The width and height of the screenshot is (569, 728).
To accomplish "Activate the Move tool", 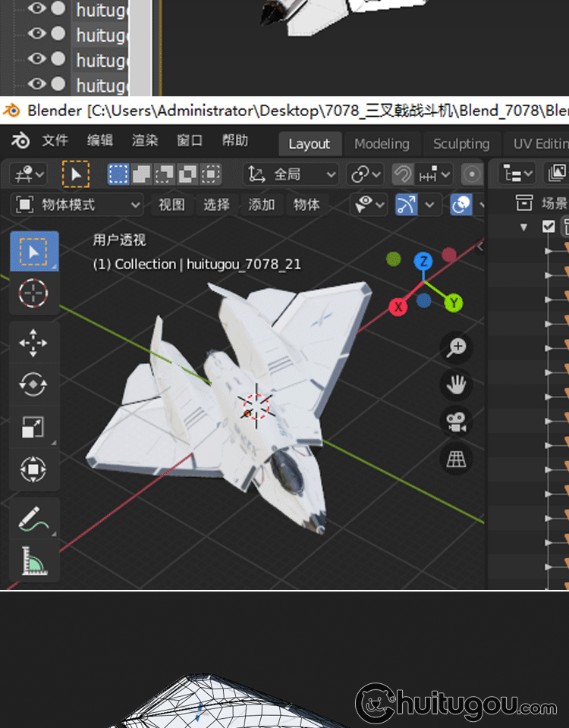I will (33, 344).
